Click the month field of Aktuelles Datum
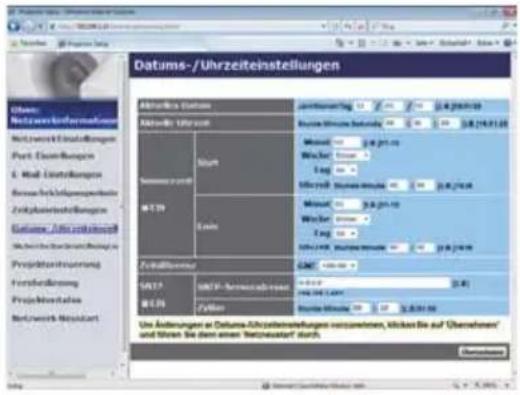Viewport: 520px width, 395px height. point(392,106)
